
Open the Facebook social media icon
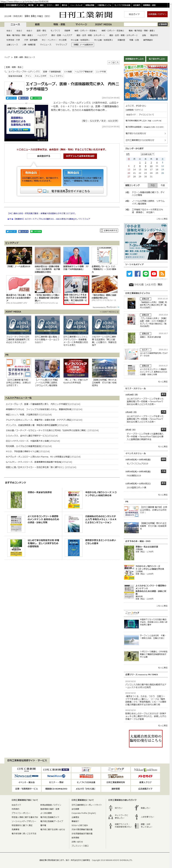[137, 274]
